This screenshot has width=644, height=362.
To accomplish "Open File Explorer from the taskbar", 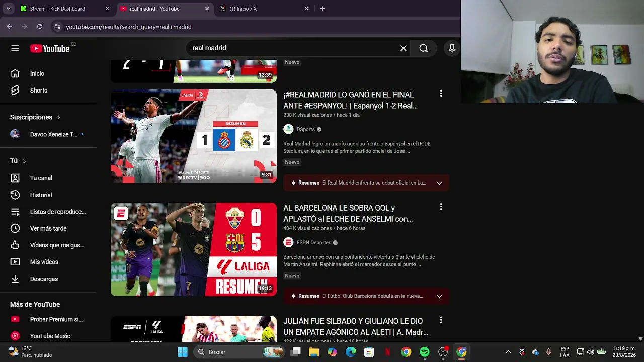I will pyautogui.click(x=314, y=352).
